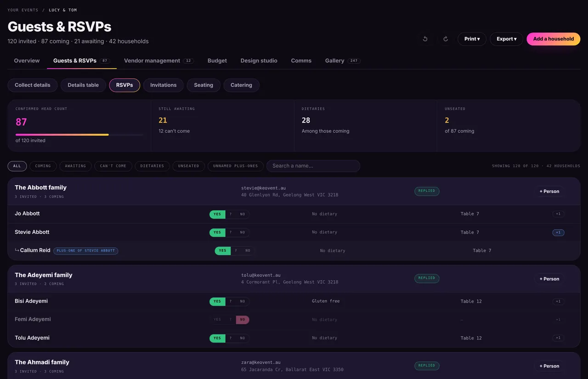Filter guests by Coming
Viewport: 588px width, 379px height.
tap(43, 166)
